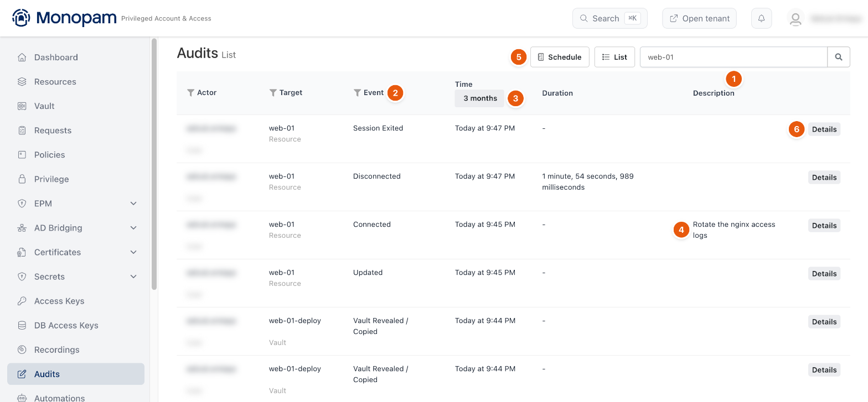This screenshot has height=402, width=868.
Task: Open Details for the Connected row
Action: [x=824, y=226]
